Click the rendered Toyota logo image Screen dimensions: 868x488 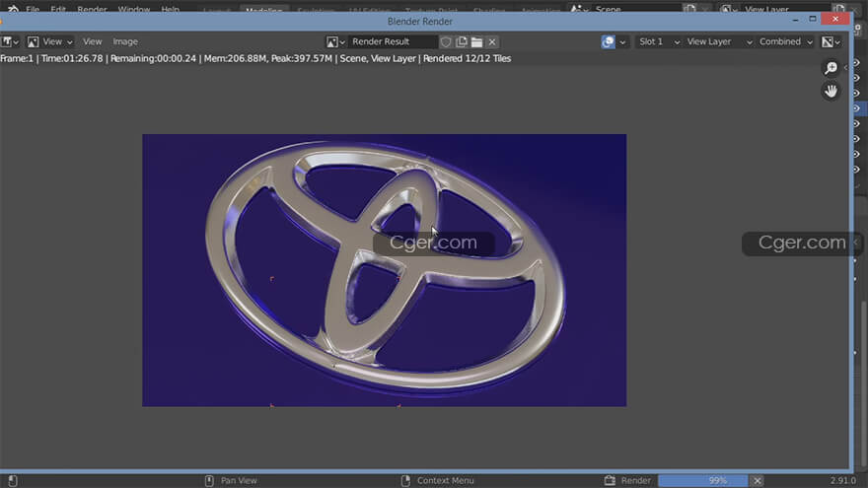[384, 270]
